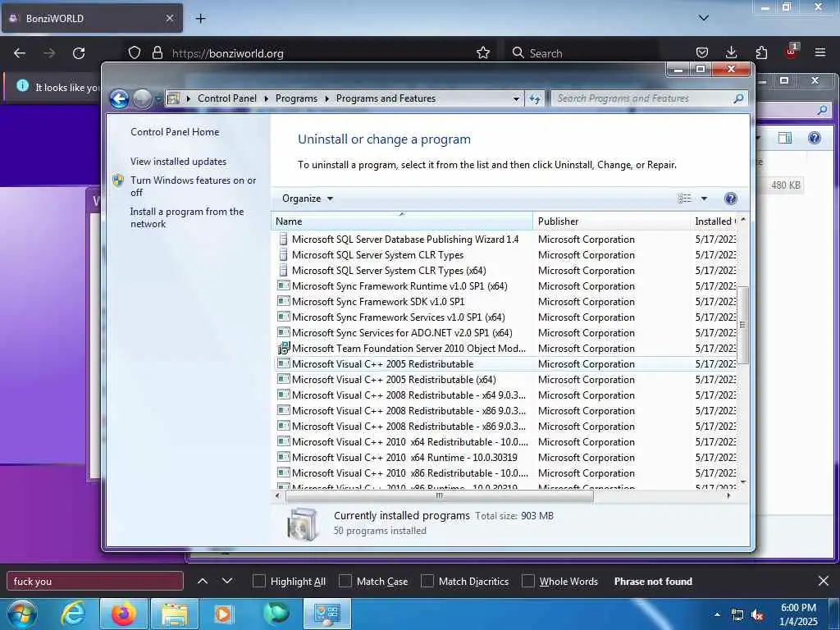Viewport: 840px width, 630px height.
Task: Refresh the Programs and Features address bar
Action: (x=535, y=98)
